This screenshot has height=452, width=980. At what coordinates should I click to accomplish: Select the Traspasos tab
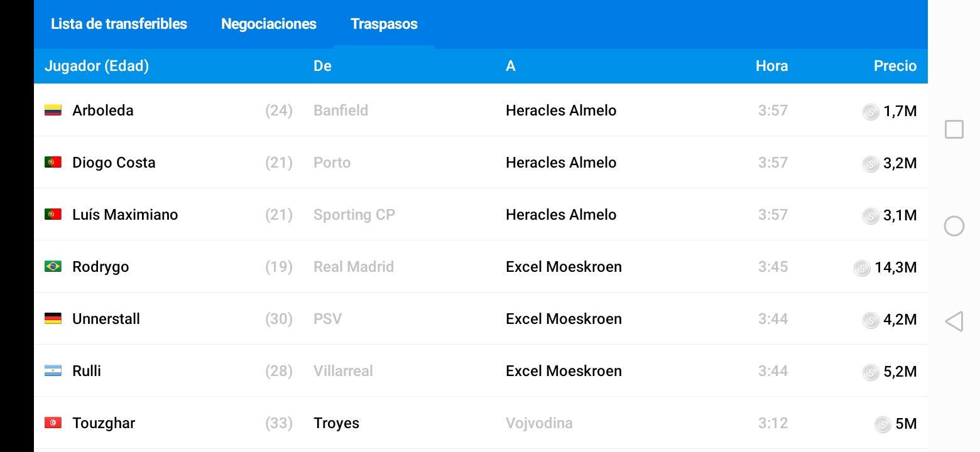[384, 24]
